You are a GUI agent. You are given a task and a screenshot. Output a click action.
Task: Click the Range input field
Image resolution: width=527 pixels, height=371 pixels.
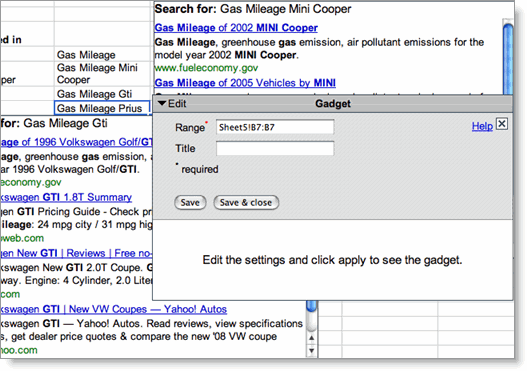tap(275, 127)
